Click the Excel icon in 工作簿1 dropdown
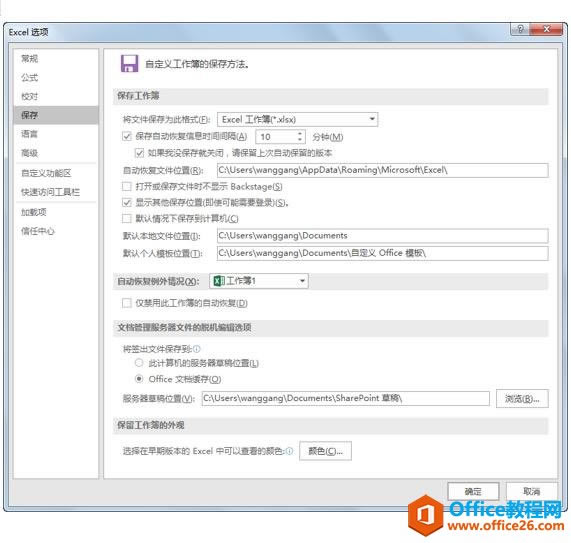The image size is (571, 543). tap(219, 281)
